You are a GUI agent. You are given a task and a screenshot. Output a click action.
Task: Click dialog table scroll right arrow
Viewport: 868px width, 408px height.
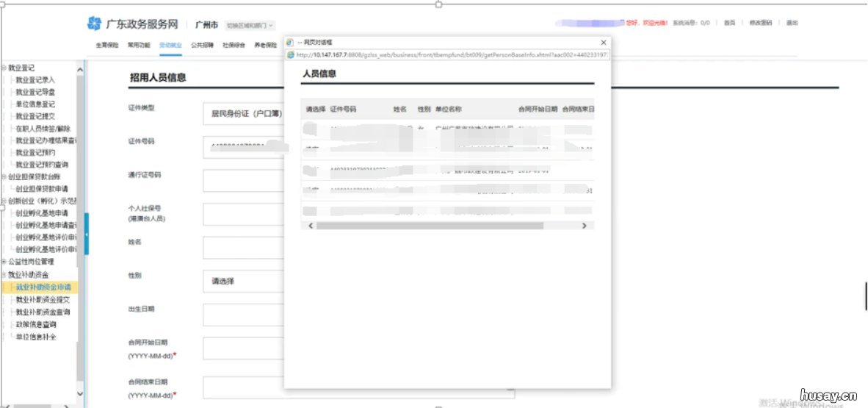584,226
